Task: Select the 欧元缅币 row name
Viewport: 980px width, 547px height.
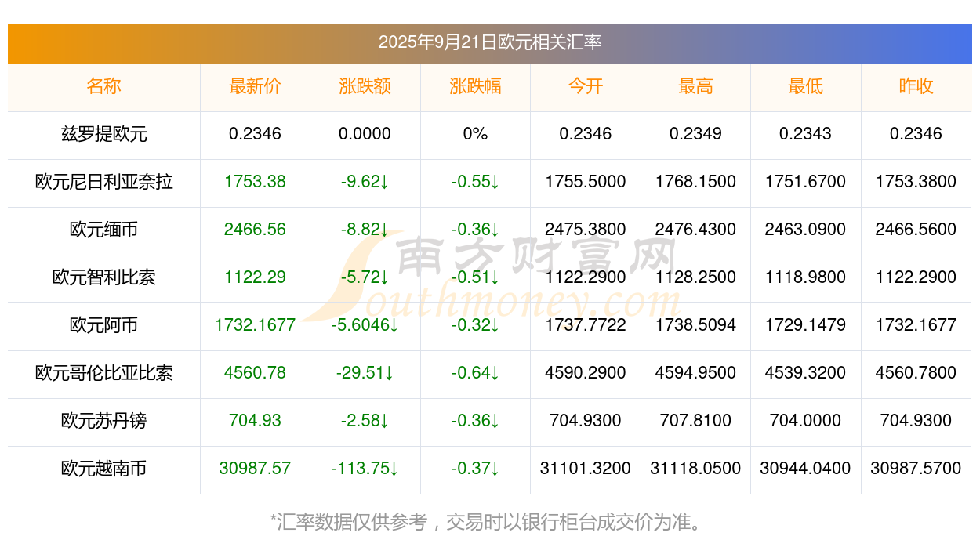Action: pyautogui.click(x=103, y=230)
